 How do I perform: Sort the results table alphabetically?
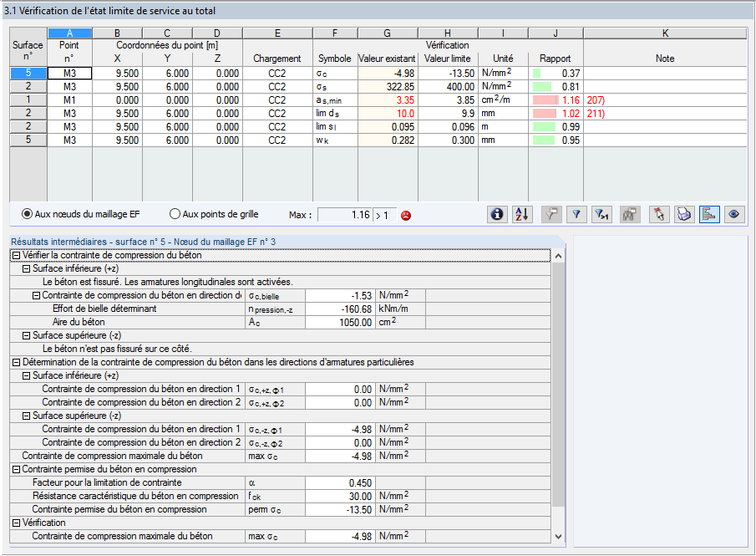(521, 214)
